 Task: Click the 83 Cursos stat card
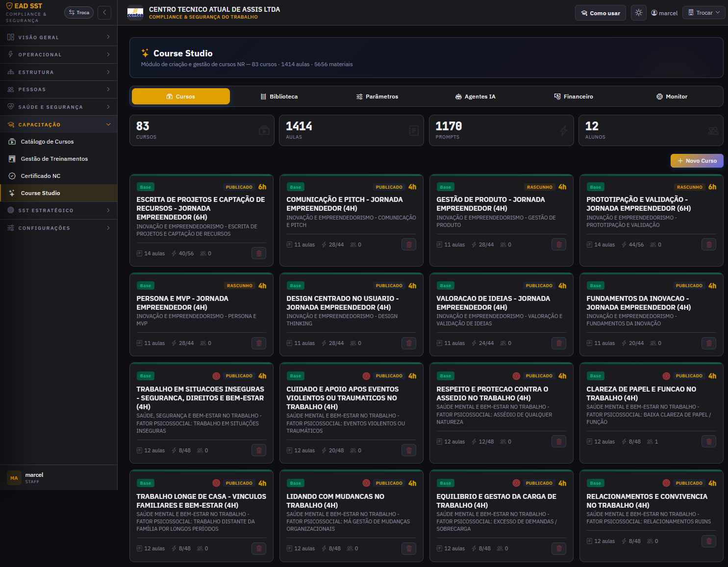(201, 130)
